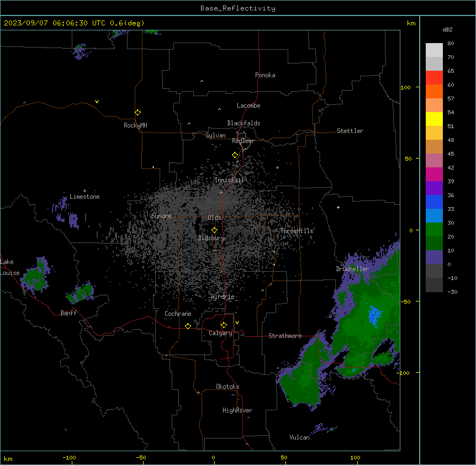Click the RedDeer city label
This screenshot has width=476, height=465.
(243, 141)
